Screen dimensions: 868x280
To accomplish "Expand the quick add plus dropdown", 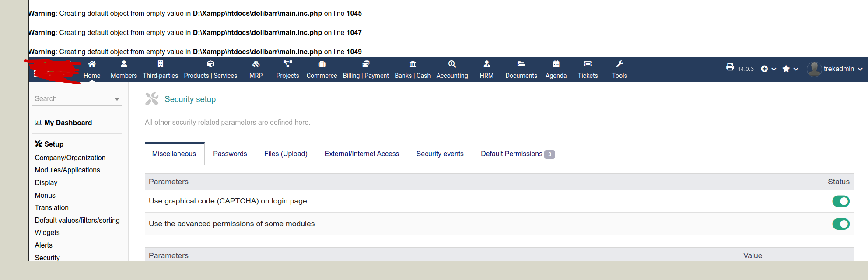I will (x=768, y=69).
